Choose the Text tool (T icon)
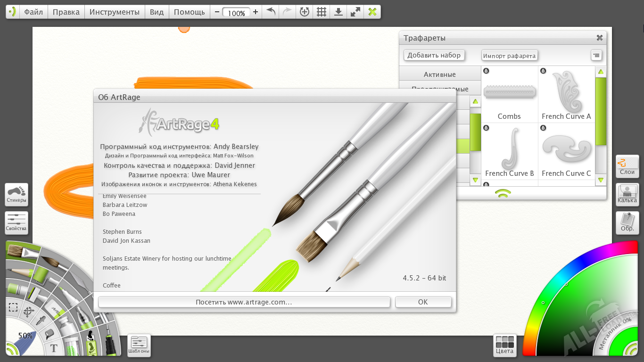 (54, 349)
